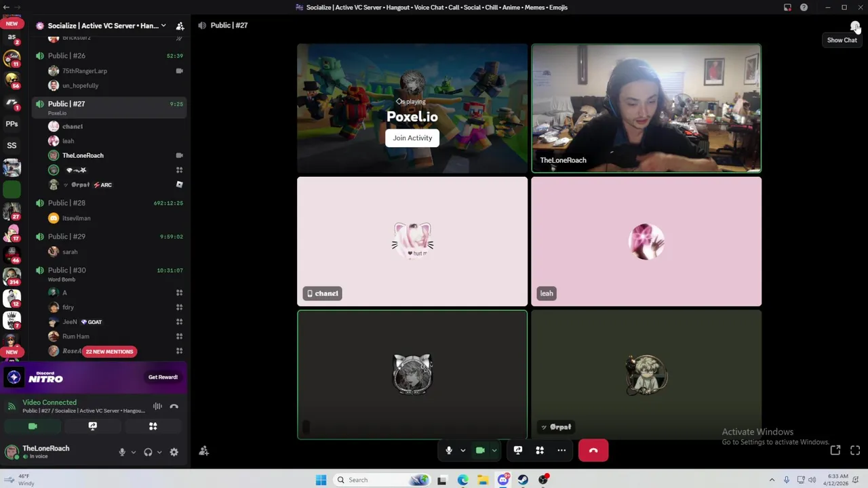This screenshot has width=868, height=488.
Task: Click the invite people icon beside server name
Action: tap(180, 26)
